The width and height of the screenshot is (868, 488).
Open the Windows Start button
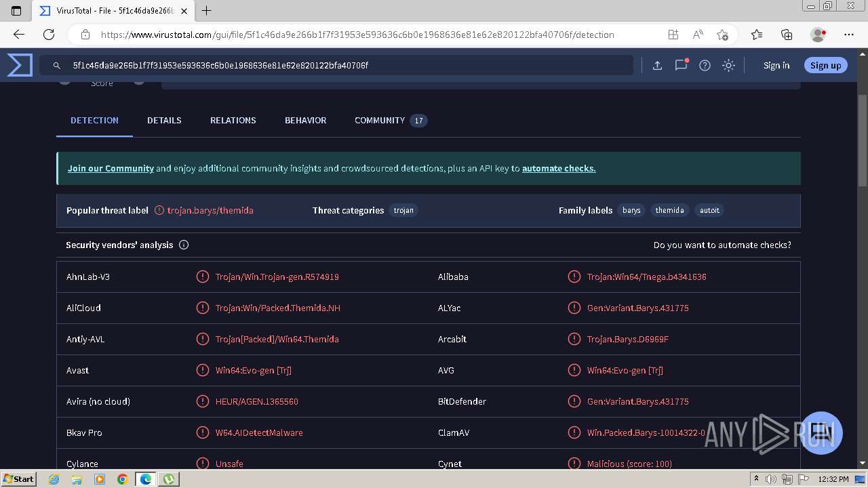coord(18,479)
